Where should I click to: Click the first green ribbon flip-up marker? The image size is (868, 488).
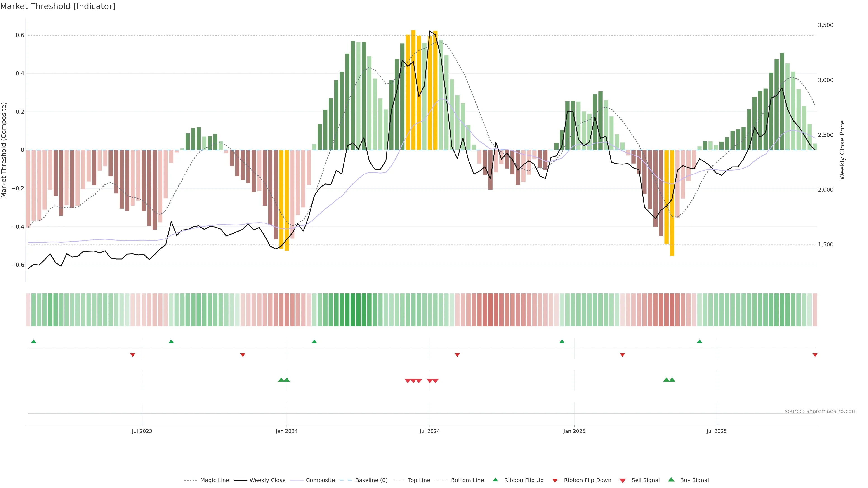pos(33,342)
